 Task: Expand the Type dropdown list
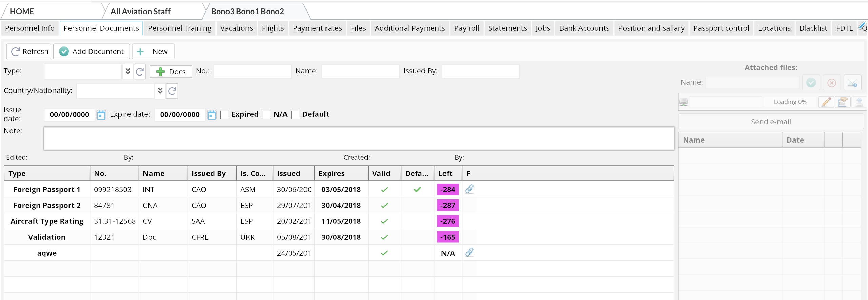(127, 71)
